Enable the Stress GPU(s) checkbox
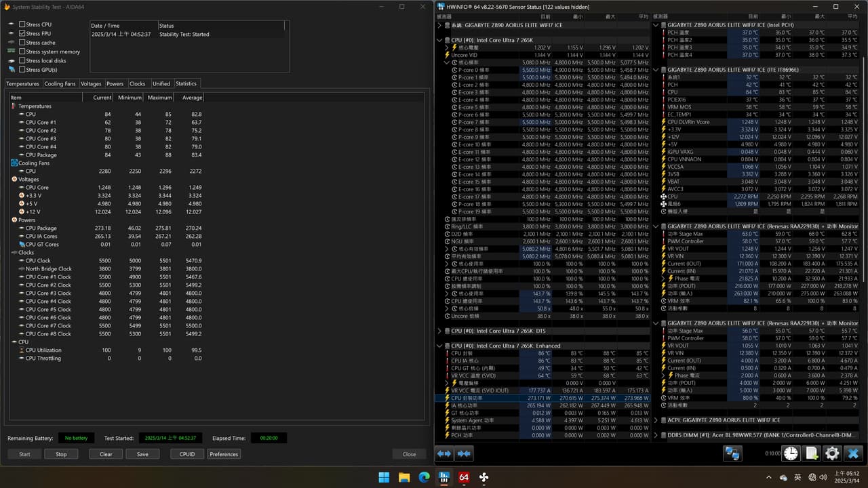Image resolution: width=868 pixels, height=488 pixels. 22,69
